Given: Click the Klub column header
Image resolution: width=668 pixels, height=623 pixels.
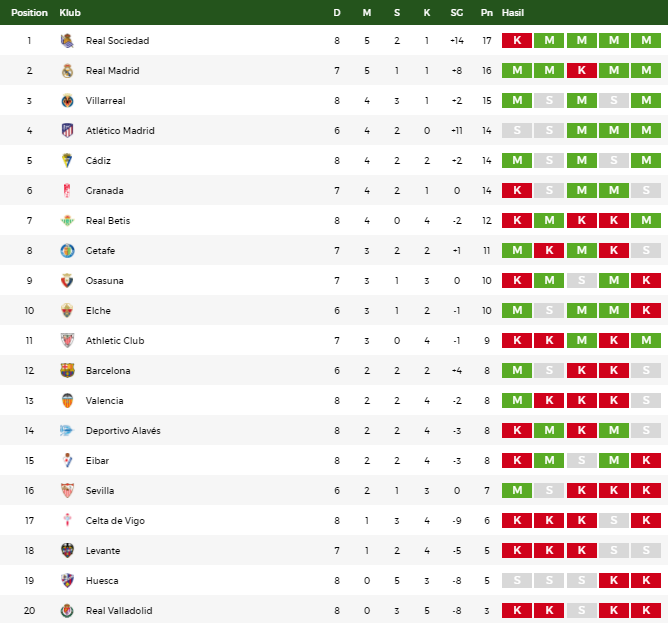Looking at the screenshot, I should pyautogui.click(x=70, y=13).
